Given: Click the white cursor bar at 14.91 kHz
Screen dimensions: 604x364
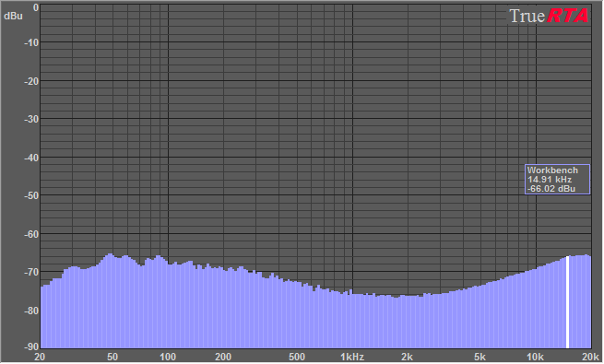Looking at the screenshot, I should coord(567,302).
